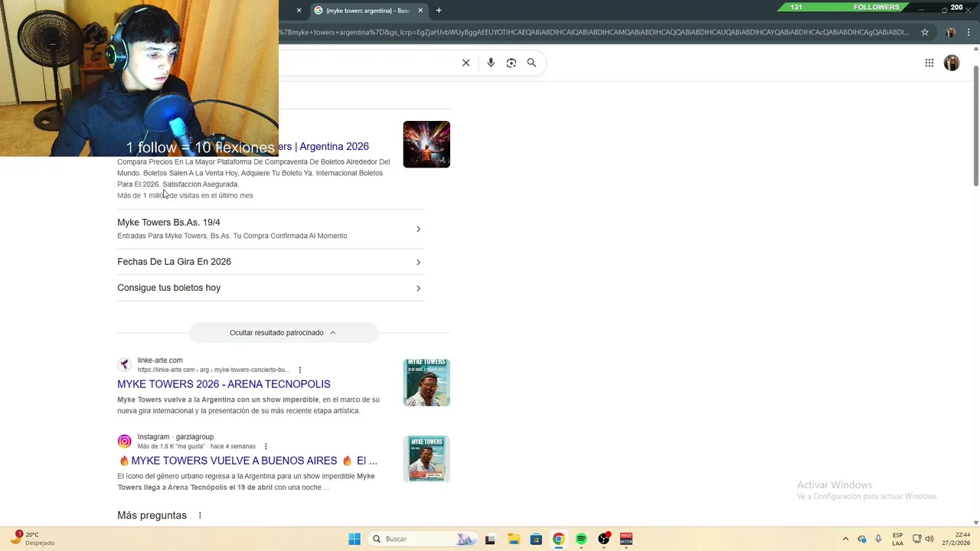Viewport: 980px width, 551px height.
Task: Click the magnifier search submit icon
Action: [531, 63]
